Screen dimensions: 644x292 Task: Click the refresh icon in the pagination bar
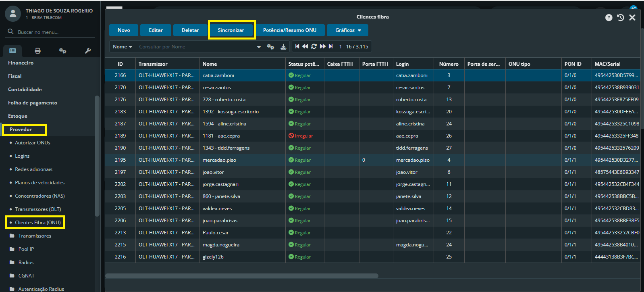point(314,46)
